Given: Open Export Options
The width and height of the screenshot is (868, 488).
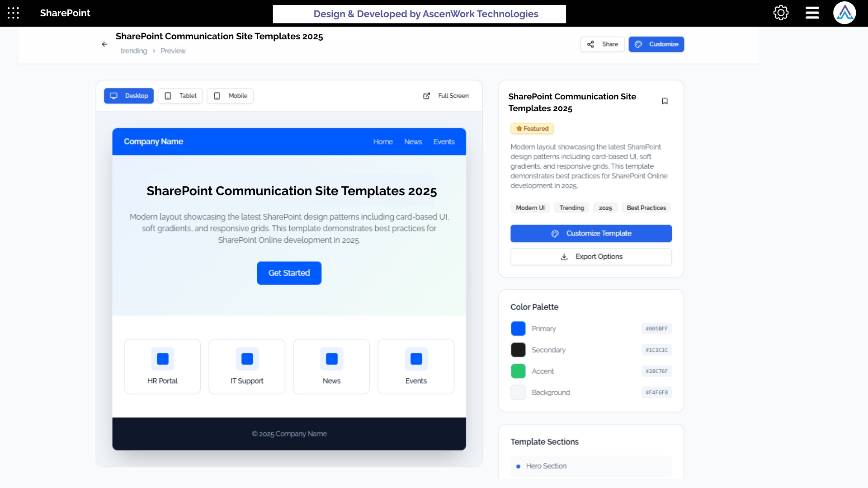Looking at the screenshot, I should pyautogui.click(x=591, y=257).
